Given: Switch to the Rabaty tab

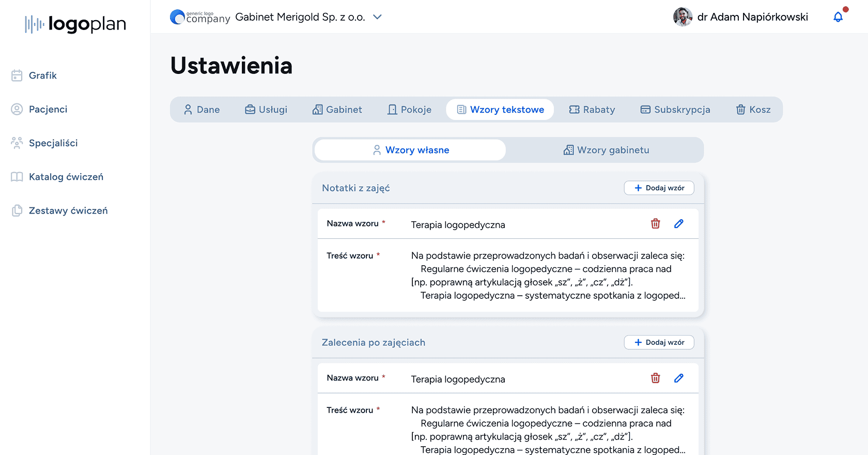Looking at the screenshot, I should (592, 110).
